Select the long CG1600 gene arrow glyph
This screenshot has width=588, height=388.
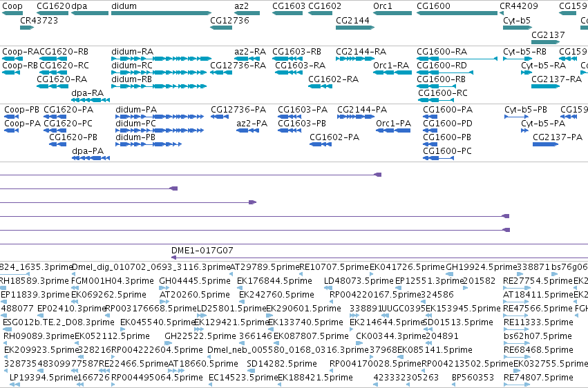(457, 13)
